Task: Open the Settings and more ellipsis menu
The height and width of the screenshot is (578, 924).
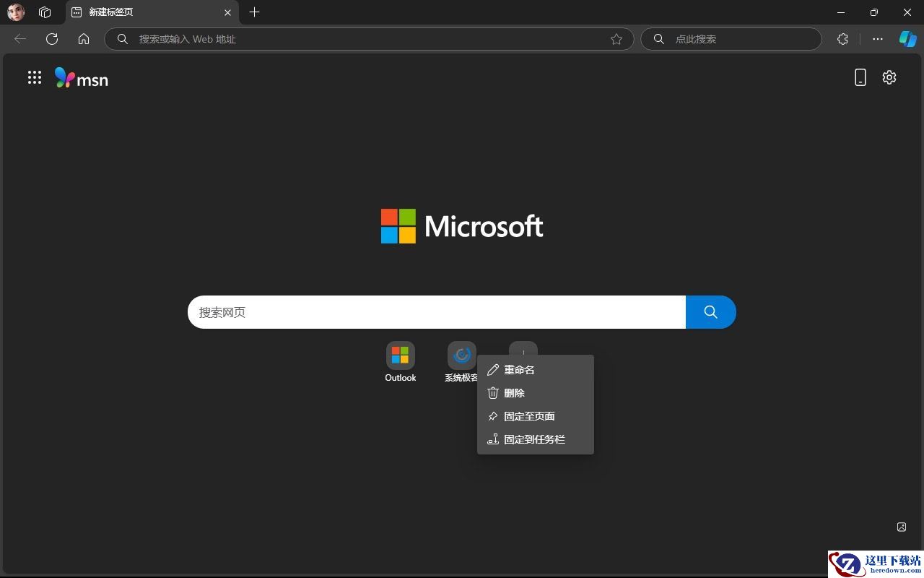Action: pyautogui.click(x=878, y=39)
